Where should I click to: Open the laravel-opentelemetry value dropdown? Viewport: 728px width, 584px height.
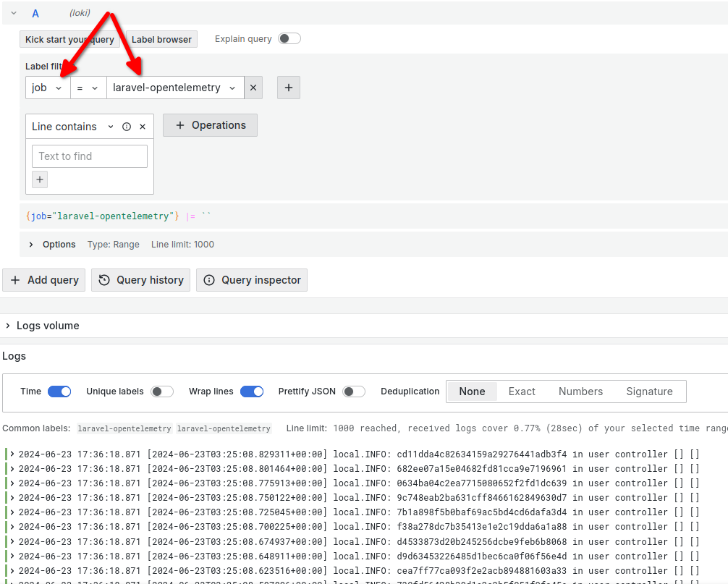(175, 88)
